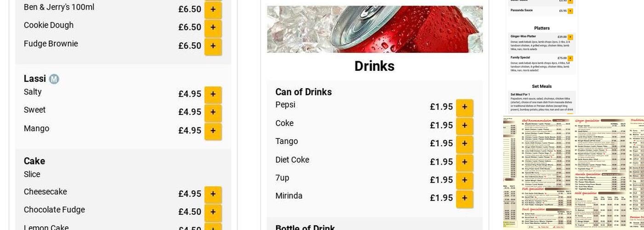This screenshot has height=230, width=644.
Task: Open the scanned paper menu image
Action: (x=574, y=172)
